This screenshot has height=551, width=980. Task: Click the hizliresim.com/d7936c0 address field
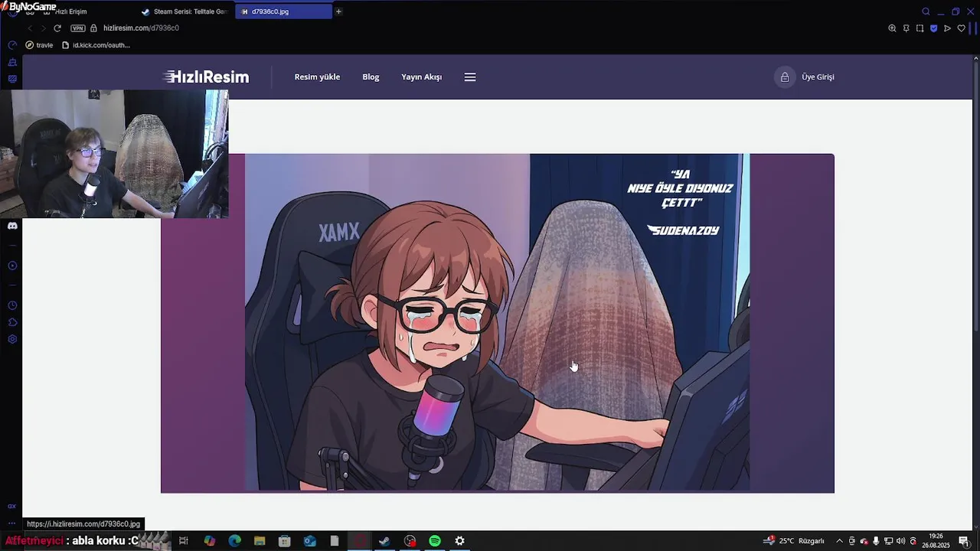[x=141, y=28]
